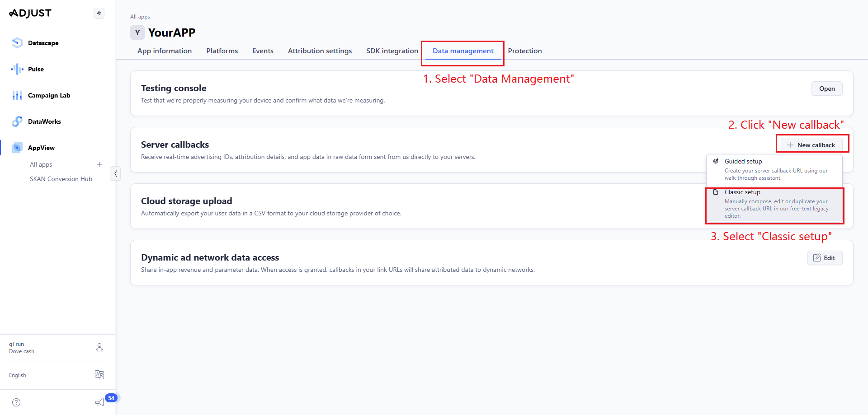Screen dimensions: 868x415
Task: Switch to the Events tab
Action: [x=263, y=51]
